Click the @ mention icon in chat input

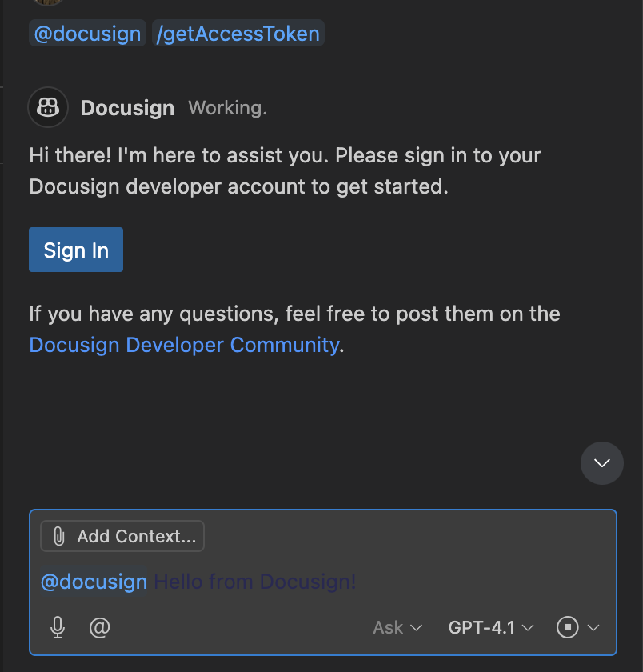click(x=99, y=627)
